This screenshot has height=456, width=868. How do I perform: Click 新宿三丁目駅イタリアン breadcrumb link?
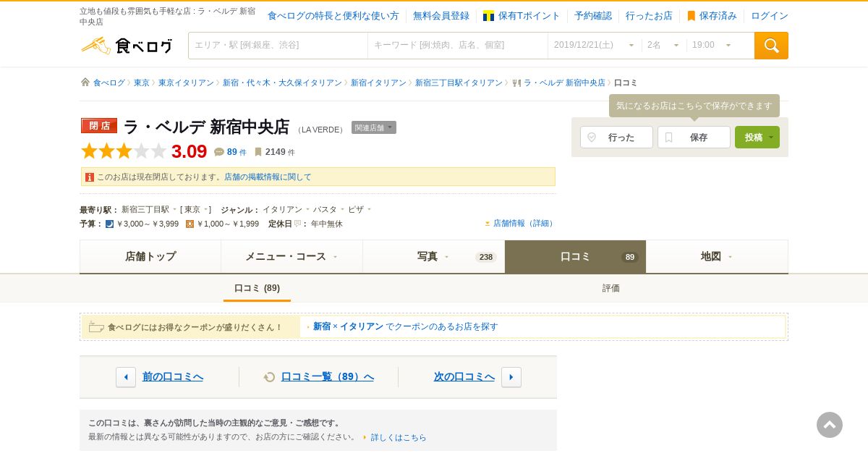point(459,83)
